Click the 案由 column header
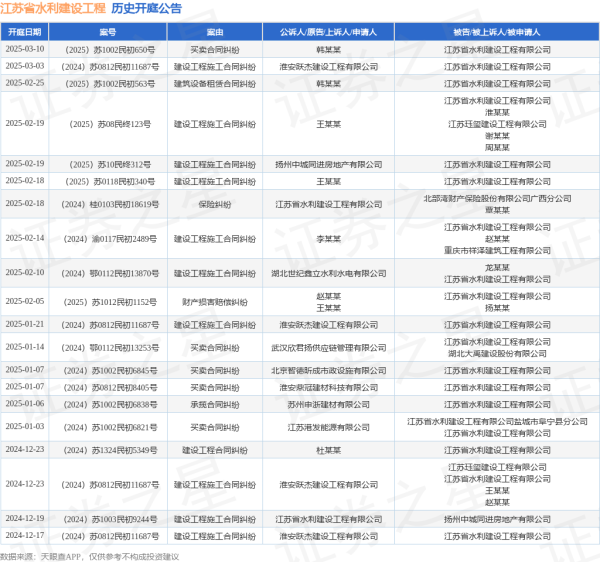 (x=215, y=32)
